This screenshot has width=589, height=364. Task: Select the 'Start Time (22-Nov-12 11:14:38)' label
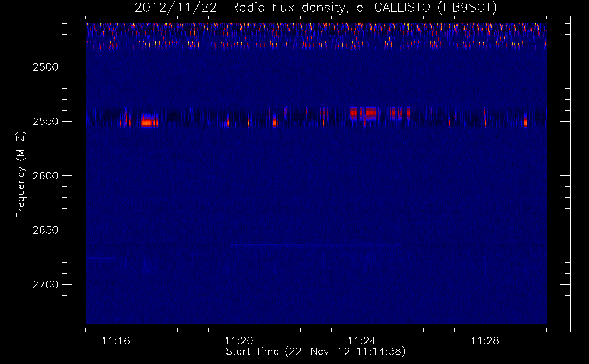pyautogui.click(x=316, y=352)
